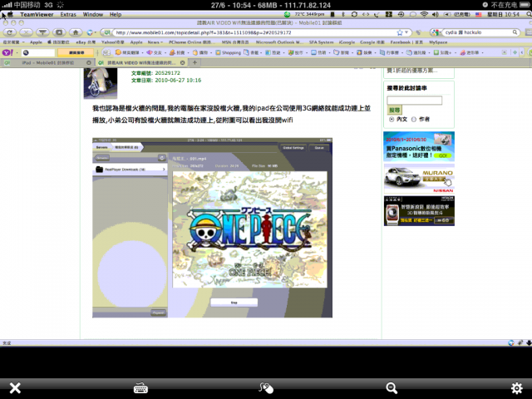
Task: Switch to AIR VIDEO Wifi topic tab
Action: pyautogui.click(x=141, y=63)
